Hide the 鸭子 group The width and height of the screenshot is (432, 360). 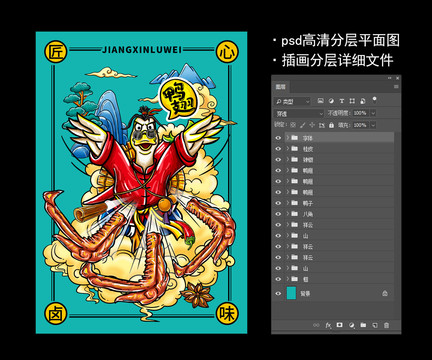(278, 203)
